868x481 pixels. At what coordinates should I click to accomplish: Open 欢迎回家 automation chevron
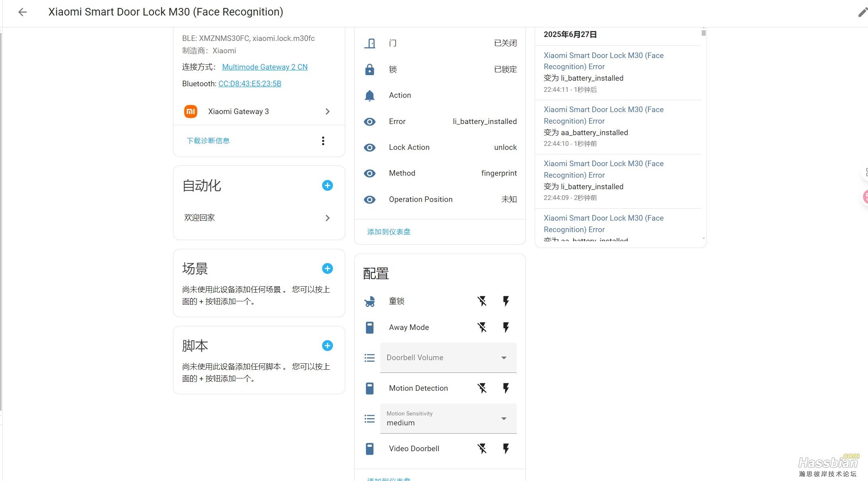327,218
